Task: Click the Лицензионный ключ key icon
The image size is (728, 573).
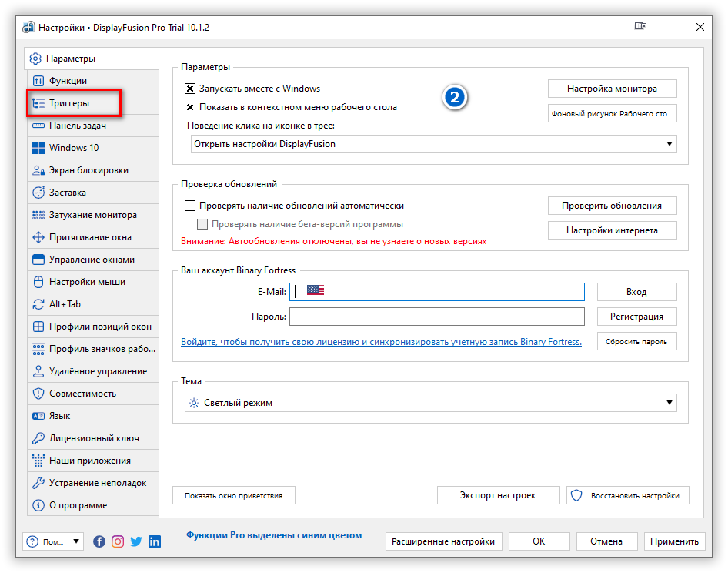Action: [x=38, y=438]
